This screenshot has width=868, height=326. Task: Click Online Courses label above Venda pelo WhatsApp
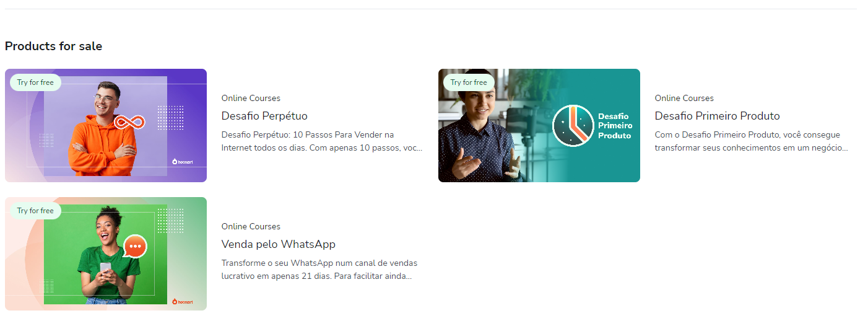(x=251, y=226)
